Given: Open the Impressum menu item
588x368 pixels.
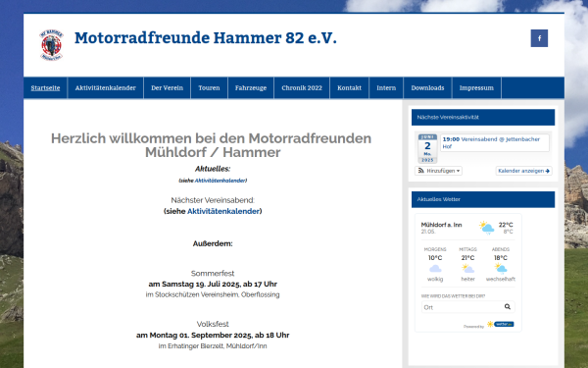Looking at the screenshot, I should tap(476, 88).
